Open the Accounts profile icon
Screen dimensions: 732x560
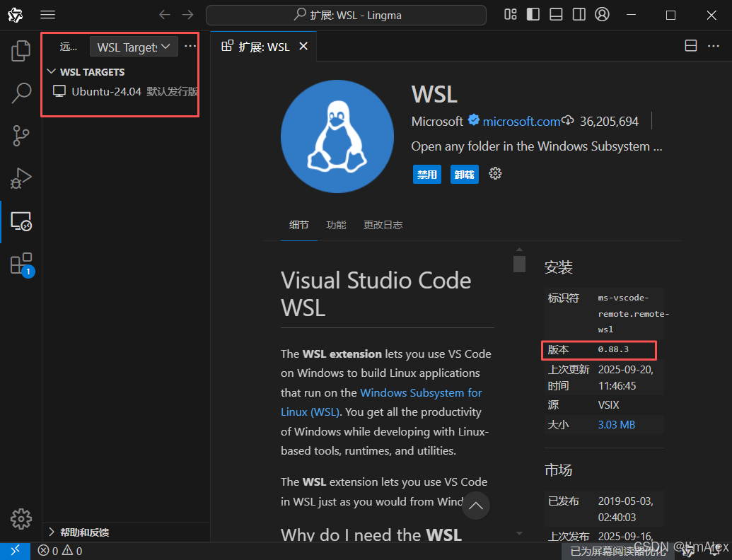602,14
